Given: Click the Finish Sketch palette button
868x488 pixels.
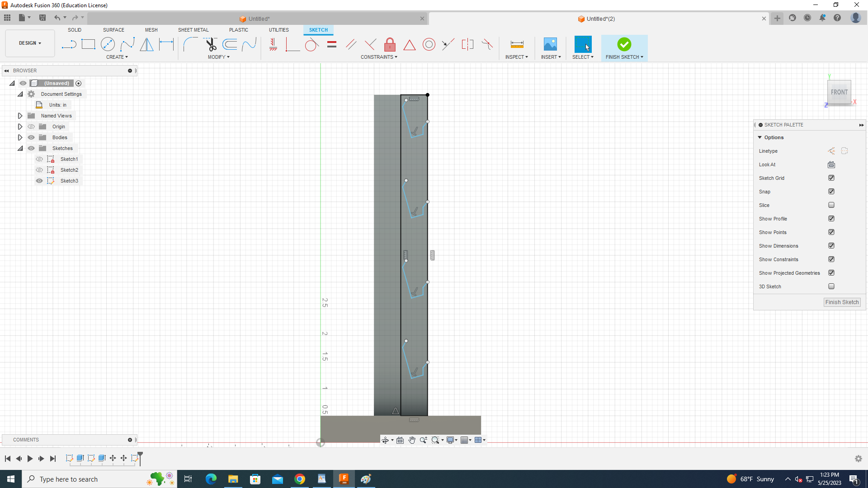Looking at the screenshot, I should [x=842, y=302].
